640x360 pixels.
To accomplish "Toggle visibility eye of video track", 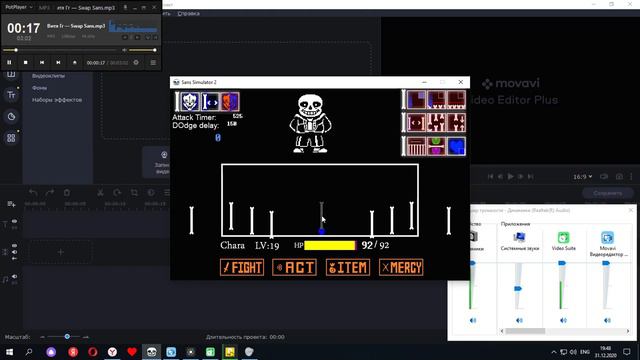I will tap(14, 246).
